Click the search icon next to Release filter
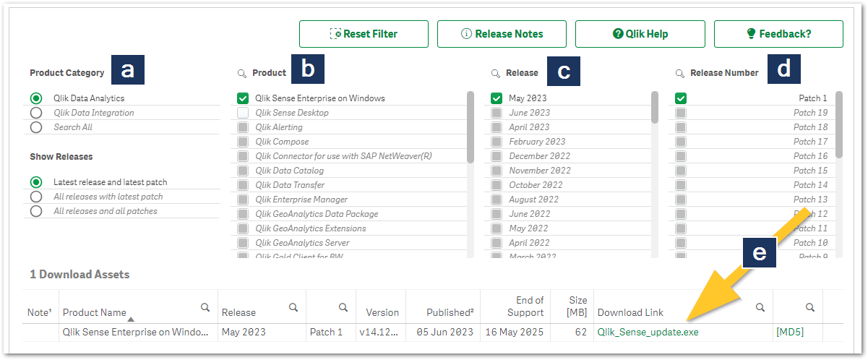Screen dimensions: 868x360 click(496, 73)
